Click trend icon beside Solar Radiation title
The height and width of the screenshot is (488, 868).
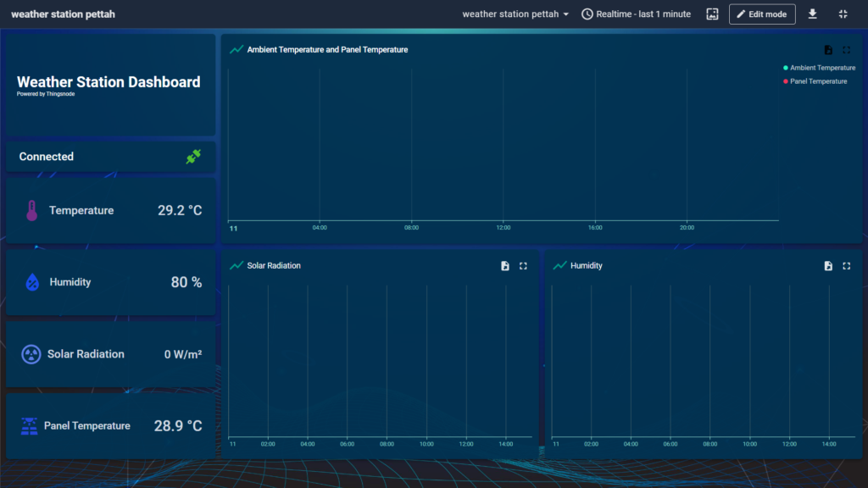[236, 265]
